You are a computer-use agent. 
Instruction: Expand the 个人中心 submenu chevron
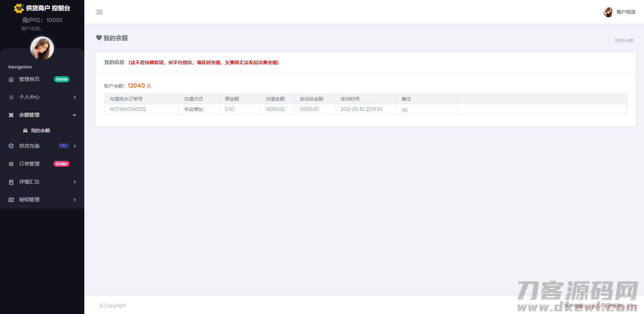(x=75, y=97)
